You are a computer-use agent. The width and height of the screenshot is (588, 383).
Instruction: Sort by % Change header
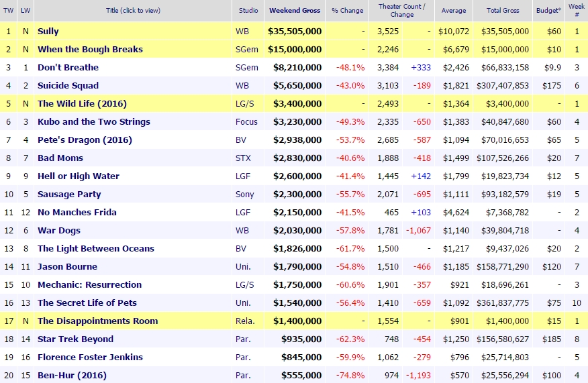(347, 11)
